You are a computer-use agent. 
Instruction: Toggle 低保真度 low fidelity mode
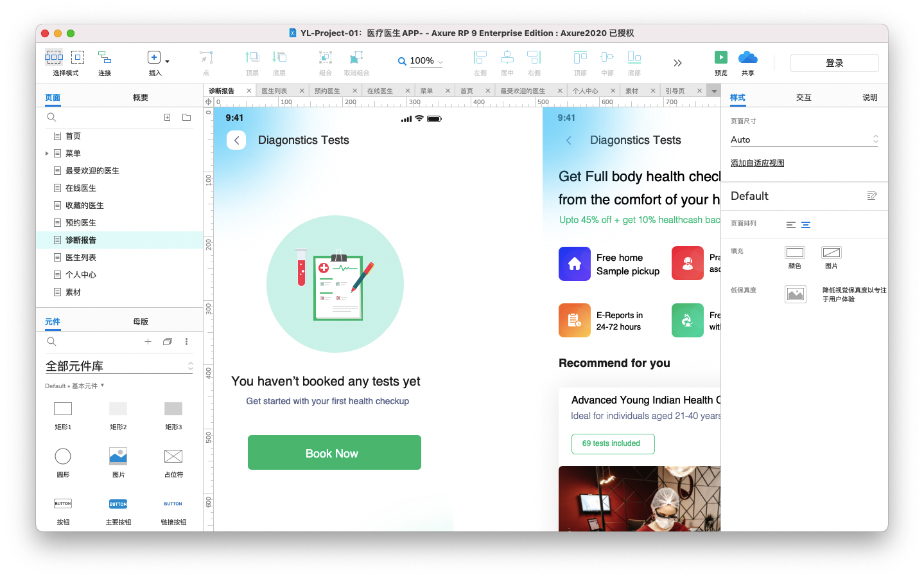796,294
